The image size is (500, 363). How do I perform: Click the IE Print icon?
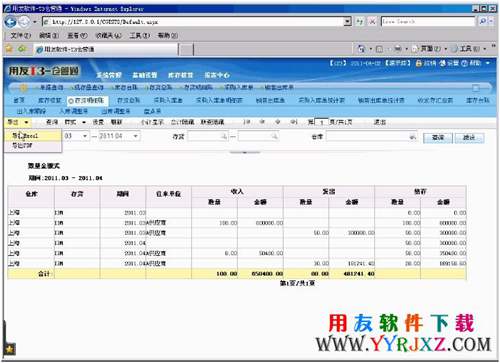(x=398, y=49)
